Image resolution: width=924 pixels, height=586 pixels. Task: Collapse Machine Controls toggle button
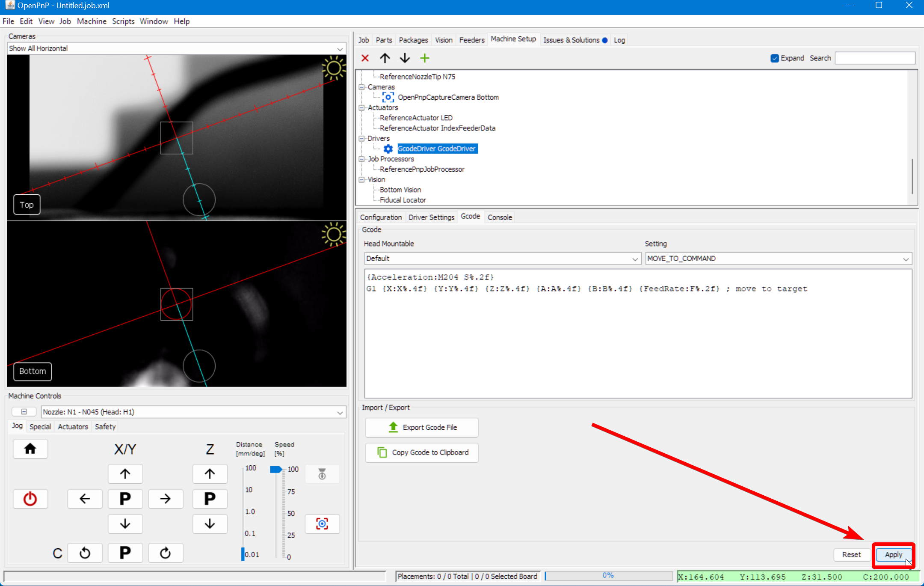coord(24,412)
